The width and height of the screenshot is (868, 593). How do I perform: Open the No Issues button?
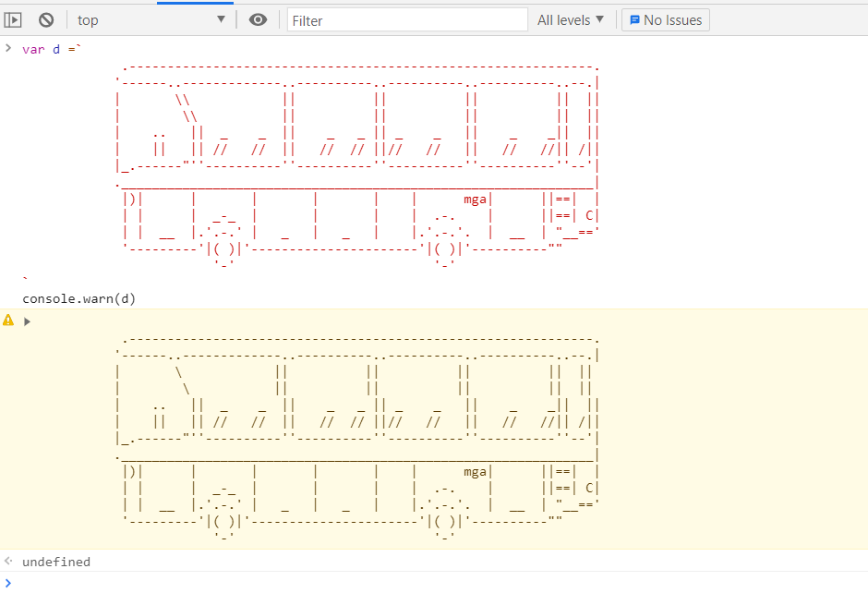(666, 20)
